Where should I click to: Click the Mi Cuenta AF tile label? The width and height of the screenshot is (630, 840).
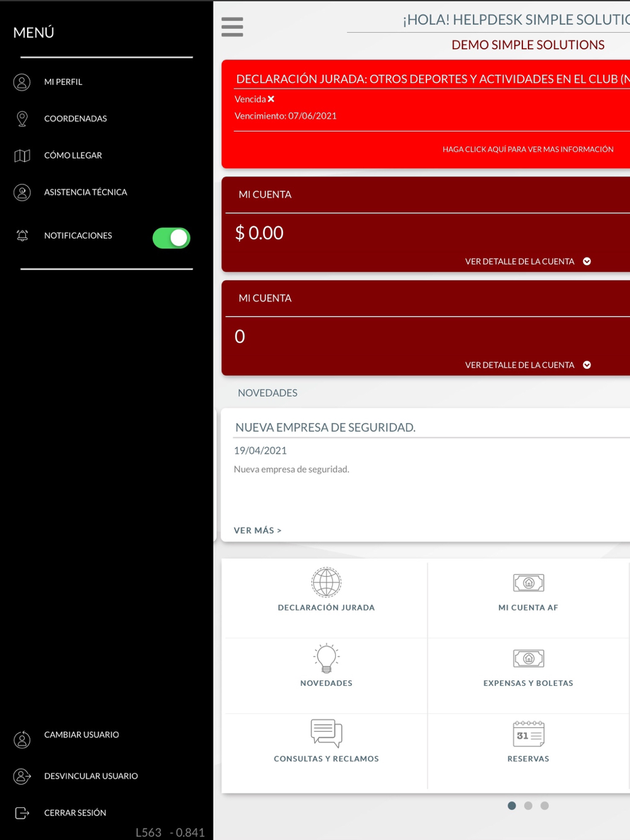(529, 608)
